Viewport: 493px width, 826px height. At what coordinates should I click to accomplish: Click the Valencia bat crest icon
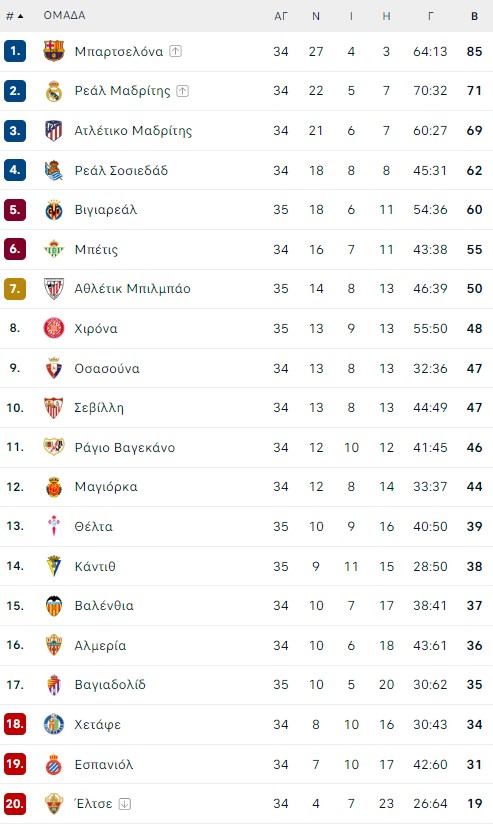pos(54,605)
